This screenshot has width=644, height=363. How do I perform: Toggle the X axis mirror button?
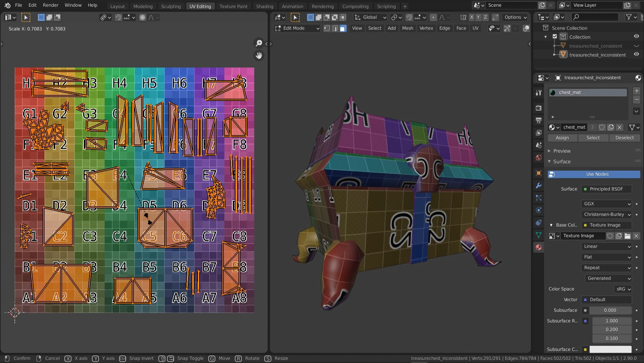click(x=471, y=17)
